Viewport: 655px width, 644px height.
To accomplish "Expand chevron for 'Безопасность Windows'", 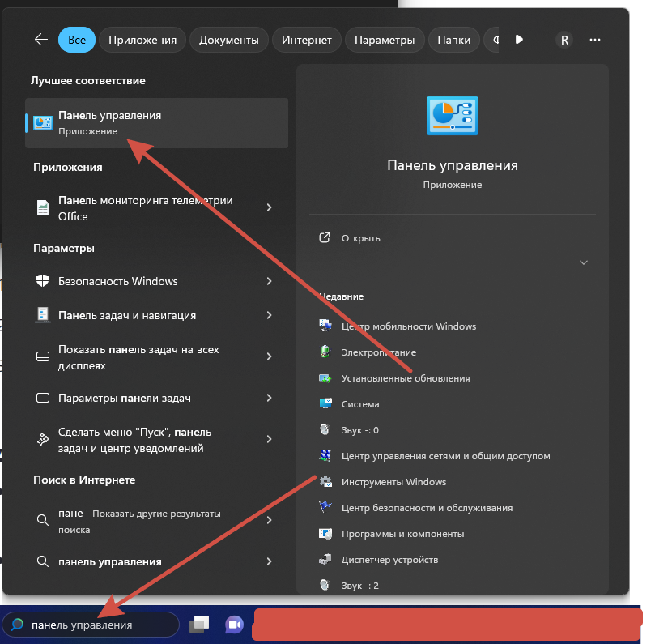I will pos(270,281).
